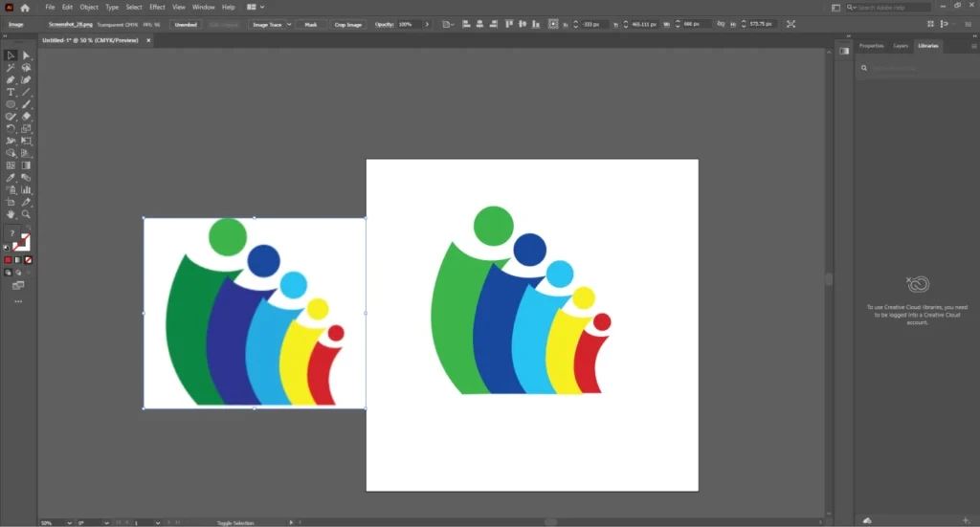The height and width of the screenshot is (527, 980).
Task: Pick the Magic Wand tool
Action: pyautogui.click(x=11, y=68)
